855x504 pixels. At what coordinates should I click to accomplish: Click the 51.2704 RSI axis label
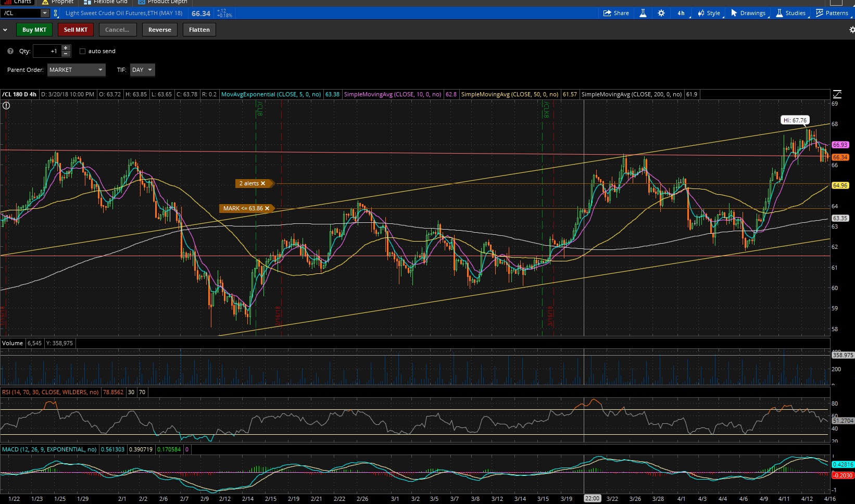point(843,421)
